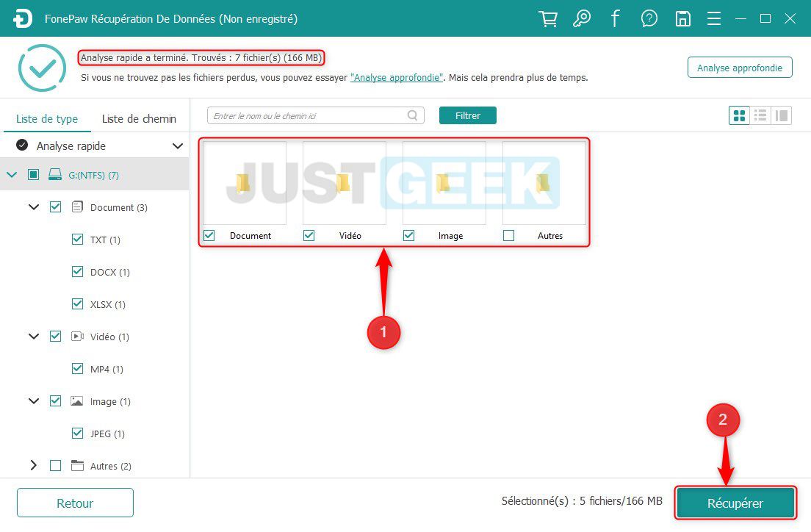This screenshot has height=532, width=811.
Task: Open the shopping cart purchase icon
Action: [548, 18]
